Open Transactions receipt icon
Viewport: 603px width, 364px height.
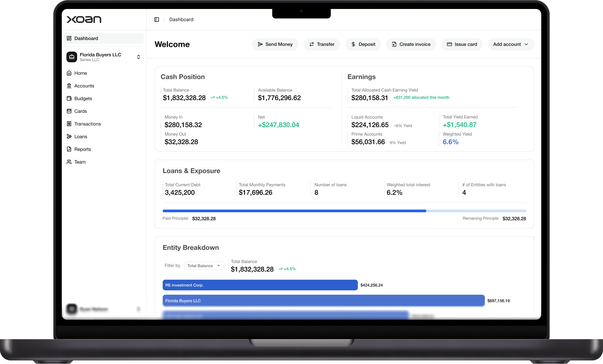[x=69, y=124]
